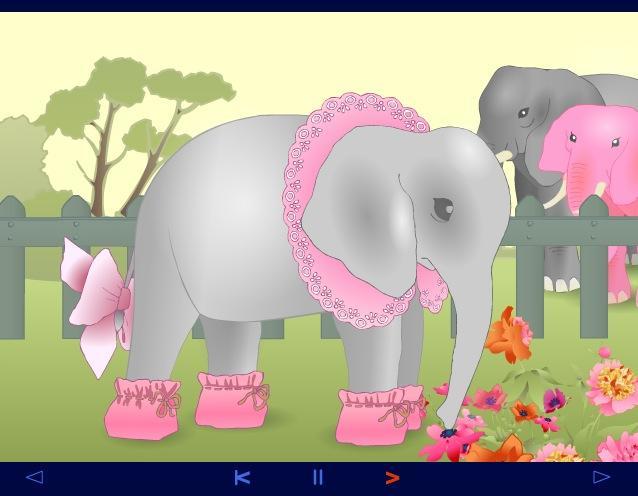The image size is (638, 496).
Task: Click the previous page left arrow
Action: pos(34,477)
